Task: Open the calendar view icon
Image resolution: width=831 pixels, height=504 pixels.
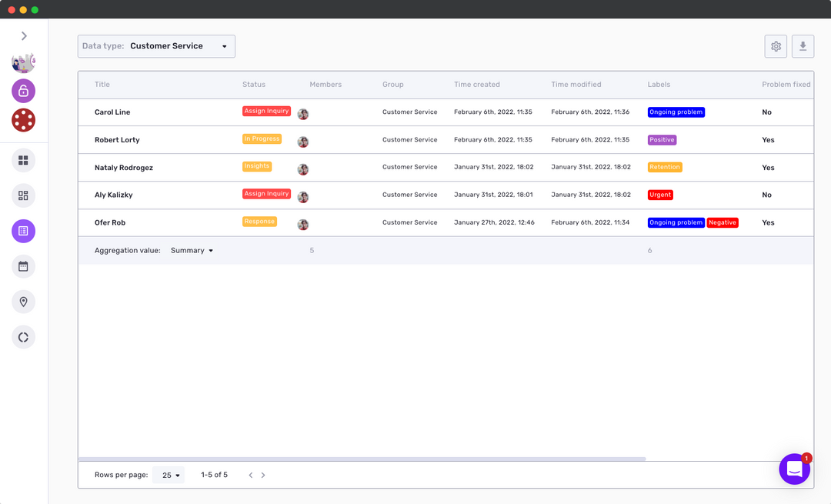Action: click(x=23, y=266)
